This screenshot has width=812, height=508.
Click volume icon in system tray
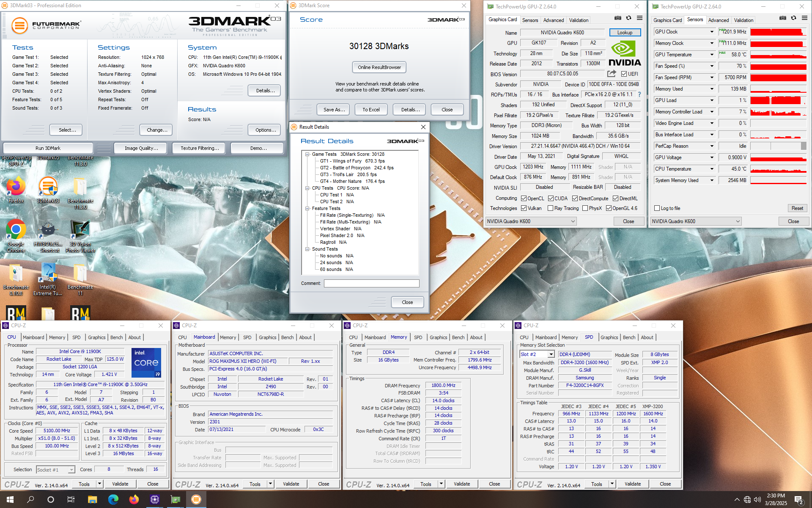coord(757,500)
